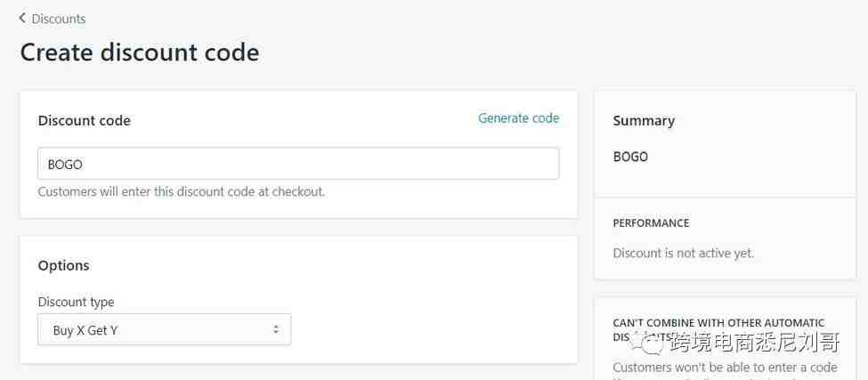The width and height of the screenshot is (868, 380).
Task: Go back to the Discounts page link
Action: click(58, 19)
